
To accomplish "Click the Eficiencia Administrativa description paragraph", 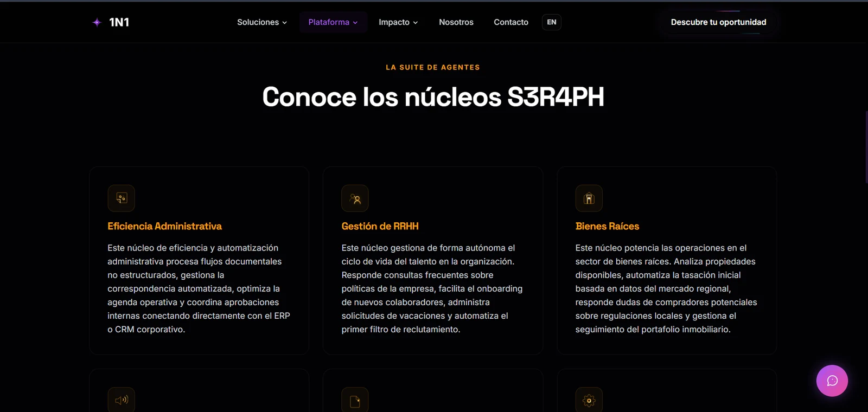I will tap(199, 288).
